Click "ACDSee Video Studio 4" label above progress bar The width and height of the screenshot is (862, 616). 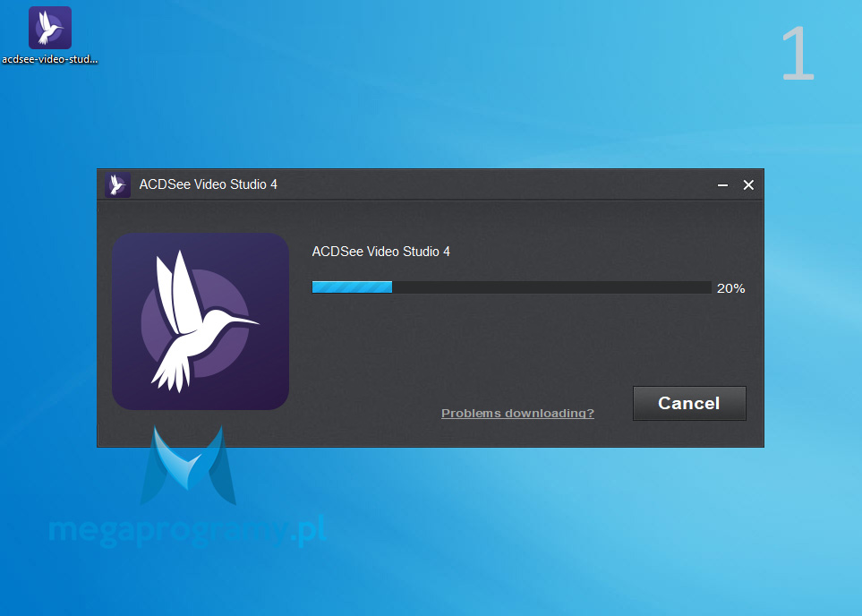381,252
